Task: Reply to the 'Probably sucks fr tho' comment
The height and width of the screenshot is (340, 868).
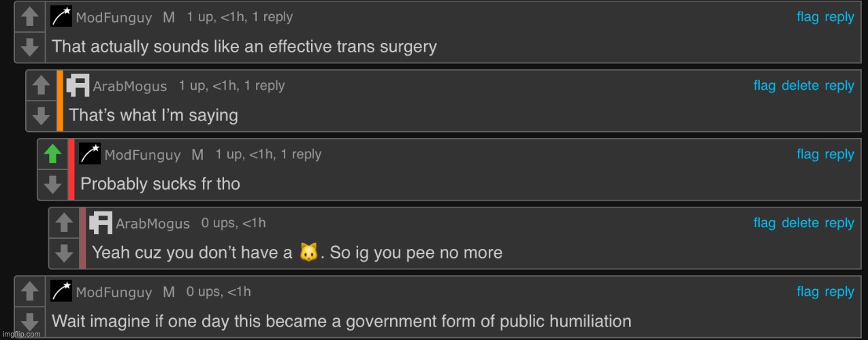Action: pyautogui.click(x=839, y=154)
